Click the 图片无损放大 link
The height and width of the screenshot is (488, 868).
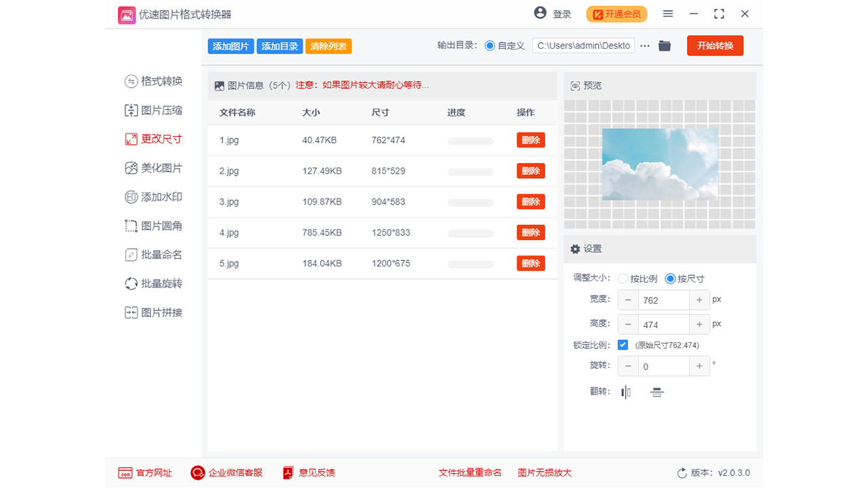click(x=545, y=473)
